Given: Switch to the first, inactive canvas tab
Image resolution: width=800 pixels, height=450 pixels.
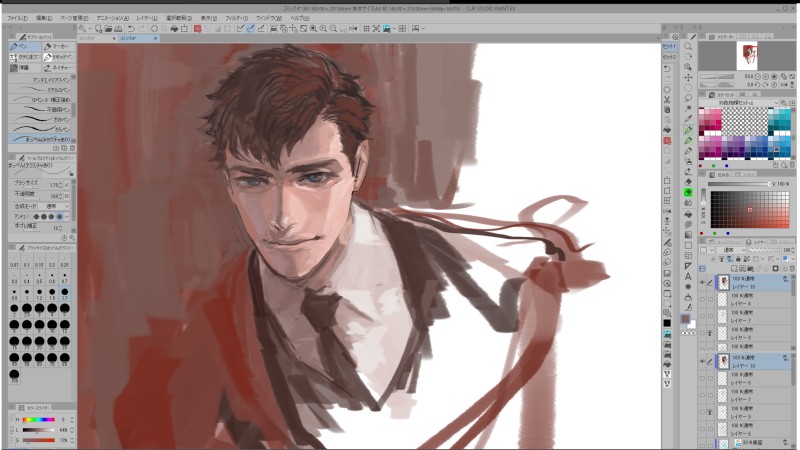Looking at the screenshot, I should [x=97, y=38].
